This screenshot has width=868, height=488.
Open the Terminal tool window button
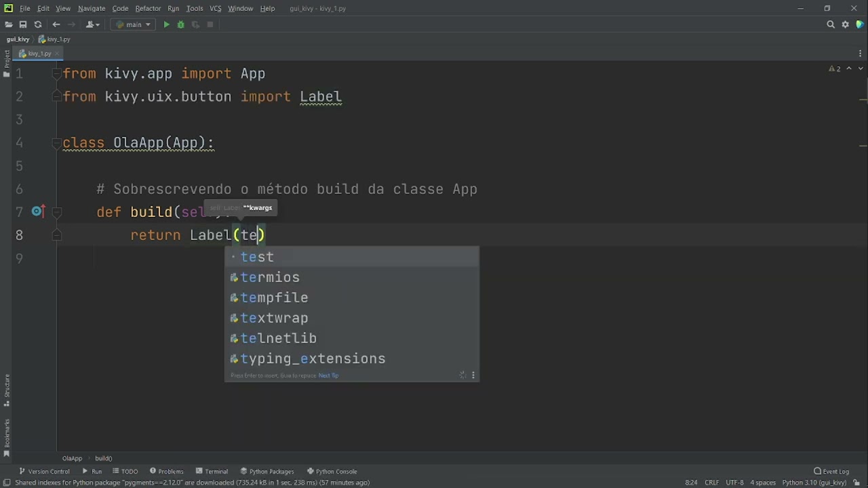tap(212, 471)
